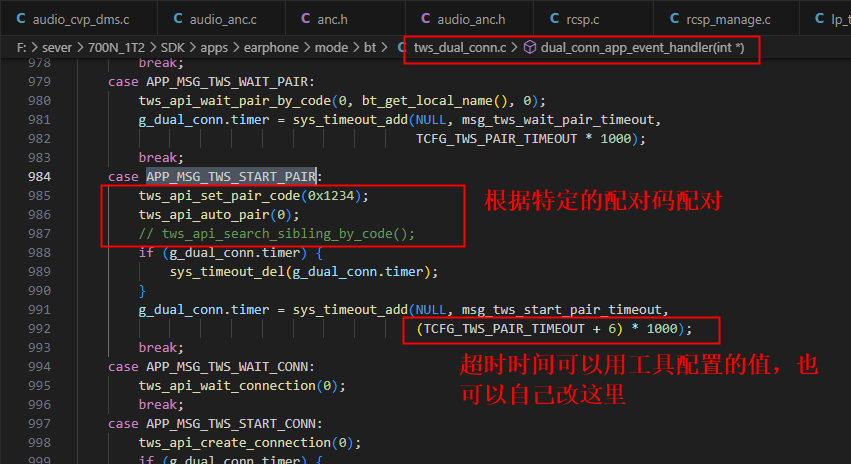Open the rcsp_manage.c tab

(726, 19)
